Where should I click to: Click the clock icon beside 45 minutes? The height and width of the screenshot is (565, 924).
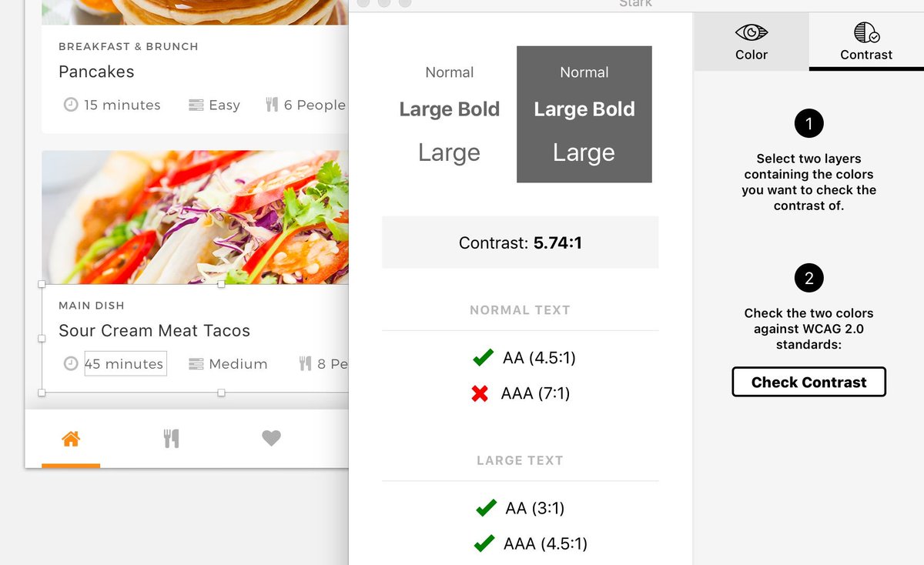pos(71,364)
